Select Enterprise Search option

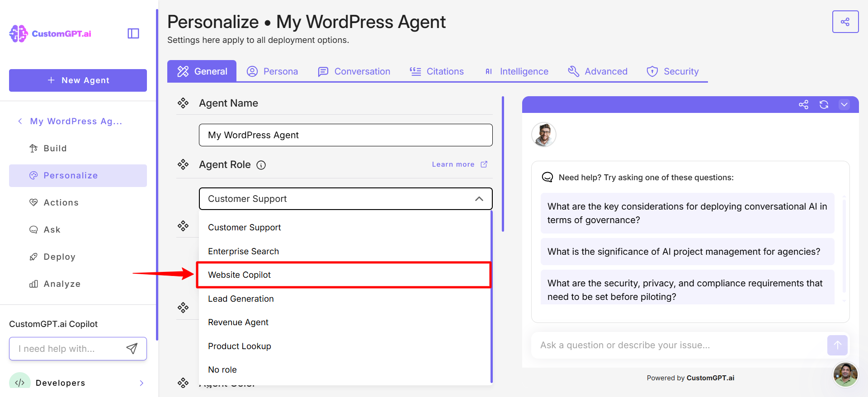coord(344,252)
